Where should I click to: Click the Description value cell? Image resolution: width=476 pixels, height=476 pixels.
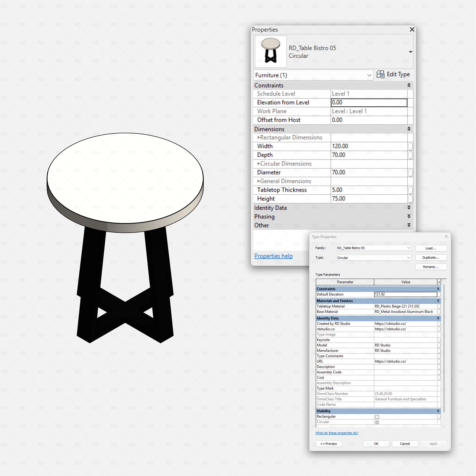[x=405, y=367]
